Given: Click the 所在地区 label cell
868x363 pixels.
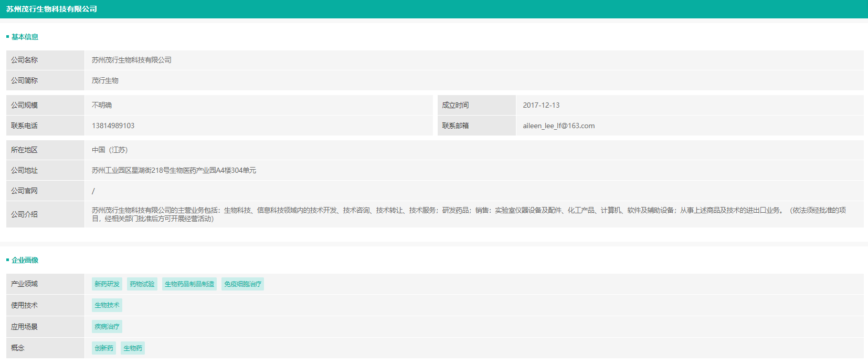Looking at the screenshot, I should point(45,150).
